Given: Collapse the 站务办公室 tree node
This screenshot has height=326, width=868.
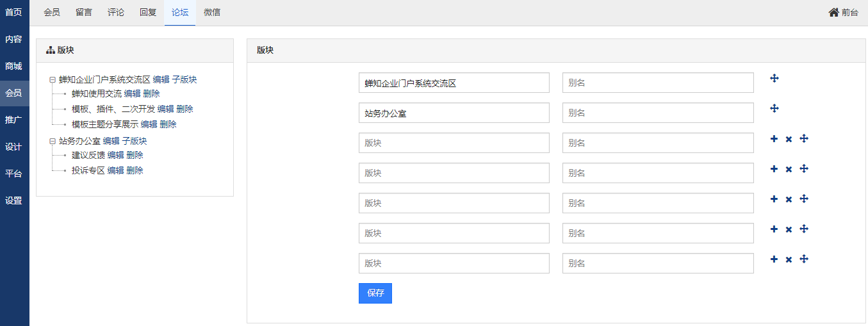Looking at the screenshot, I should 52,142.
